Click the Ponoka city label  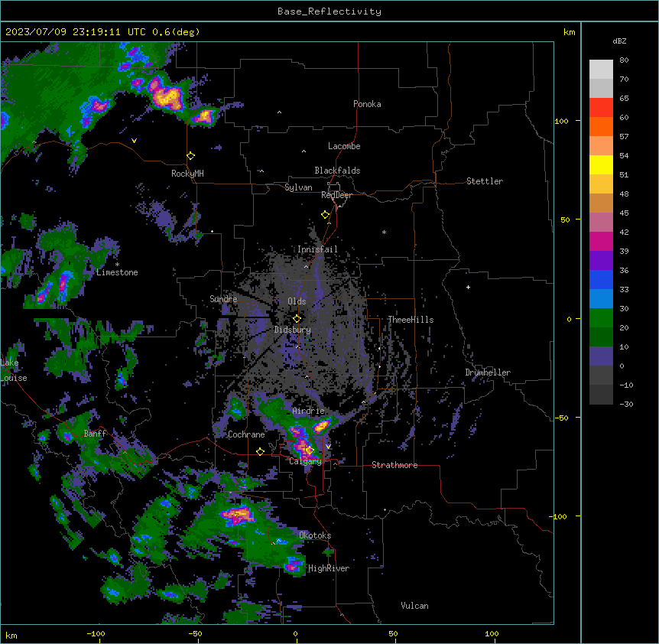coord(367,104)
